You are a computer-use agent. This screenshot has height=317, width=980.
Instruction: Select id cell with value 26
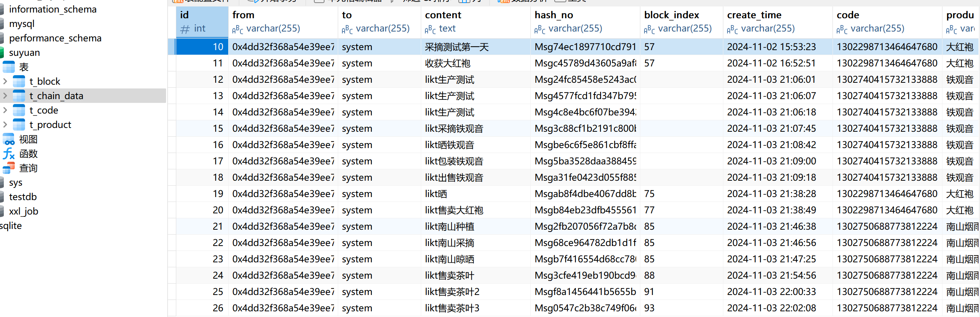[x=202, y=308]
